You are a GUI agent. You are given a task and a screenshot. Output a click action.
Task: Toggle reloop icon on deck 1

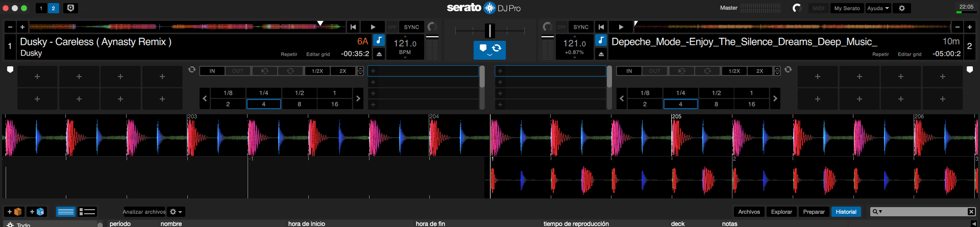tap(264, 71)
